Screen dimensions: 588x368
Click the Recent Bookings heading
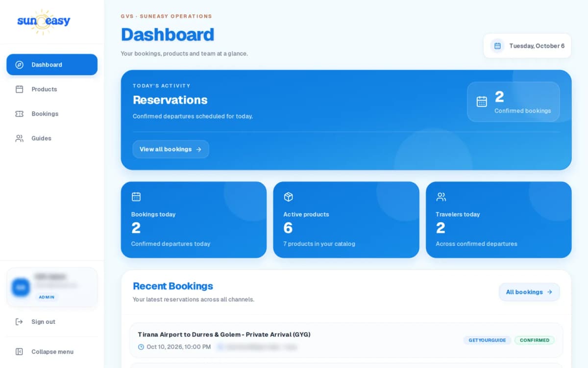coord(173,286)
